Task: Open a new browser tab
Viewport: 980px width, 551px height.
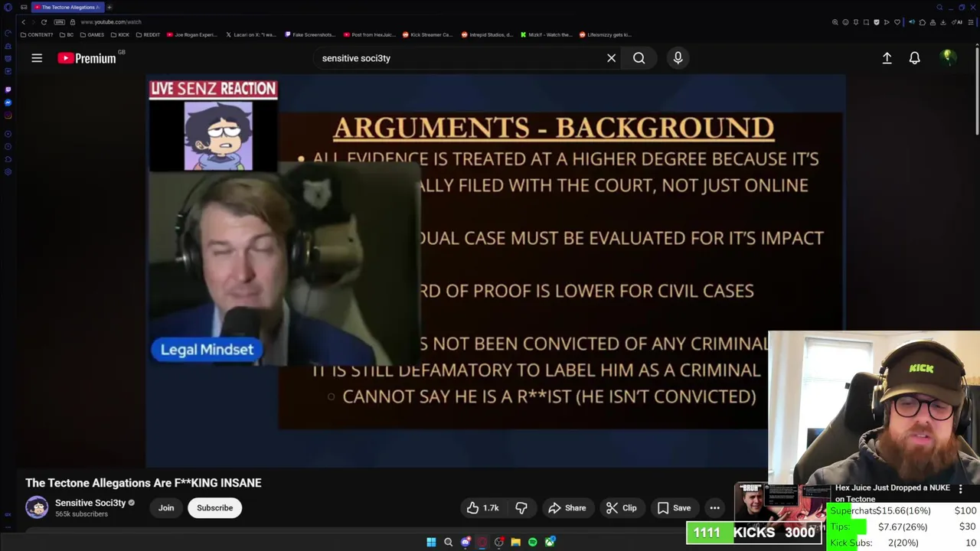Action: 109,7
